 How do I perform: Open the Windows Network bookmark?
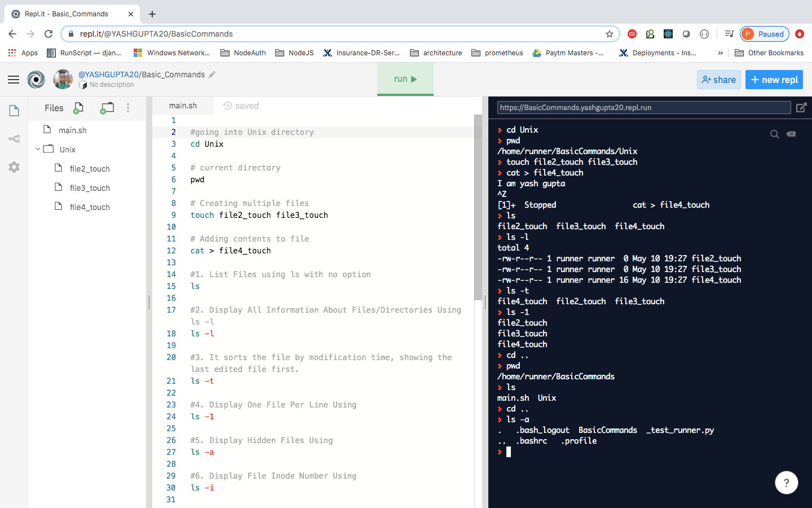click(171, 52)
